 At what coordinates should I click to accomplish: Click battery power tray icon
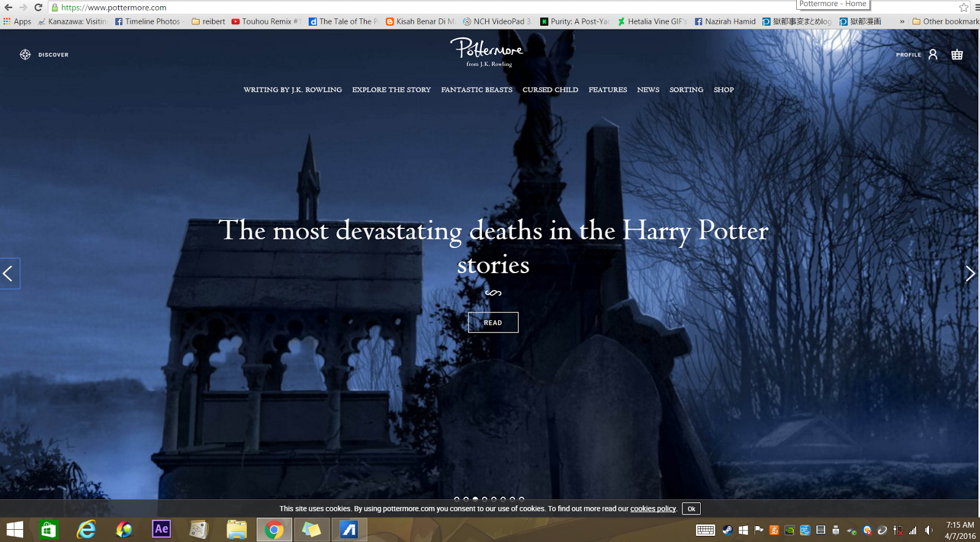coord(897,530)
